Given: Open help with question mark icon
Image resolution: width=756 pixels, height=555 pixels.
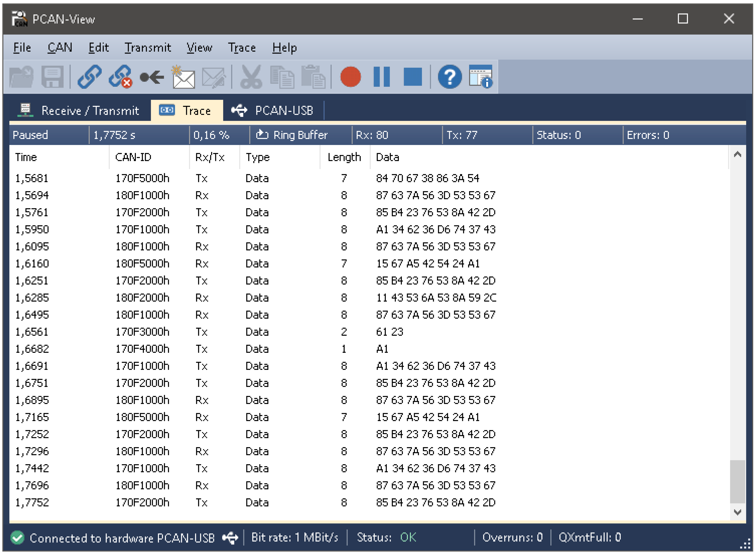Looking at the screenshot, I should (x=449, y=77).
